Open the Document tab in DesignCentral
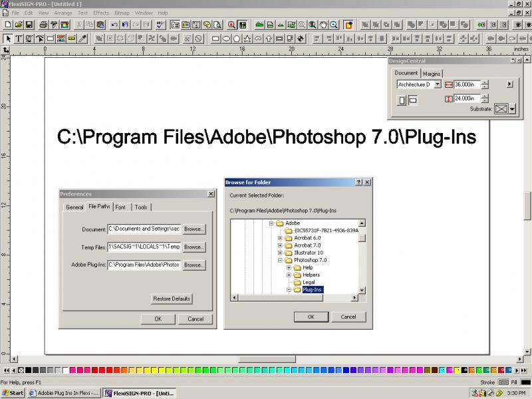The height and width of the screenshot is (399, 532). tap(406, 73)
